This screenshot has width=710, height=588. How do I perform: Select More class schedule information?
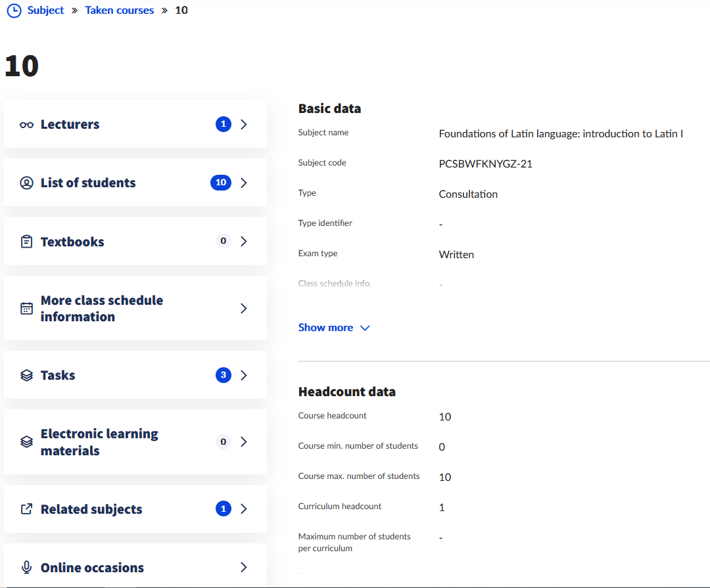click(x=102, y=309)
